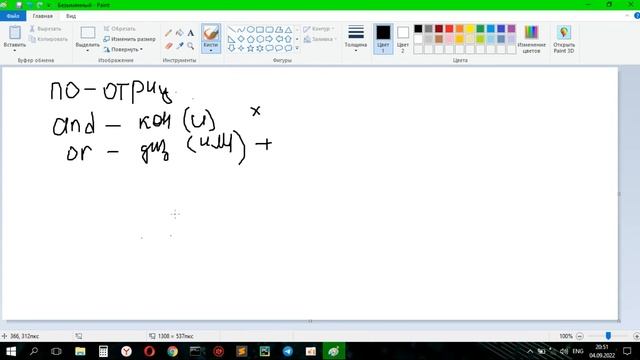
Task: Open taskbar search magnifier
Action: click(x=34, y=351)
